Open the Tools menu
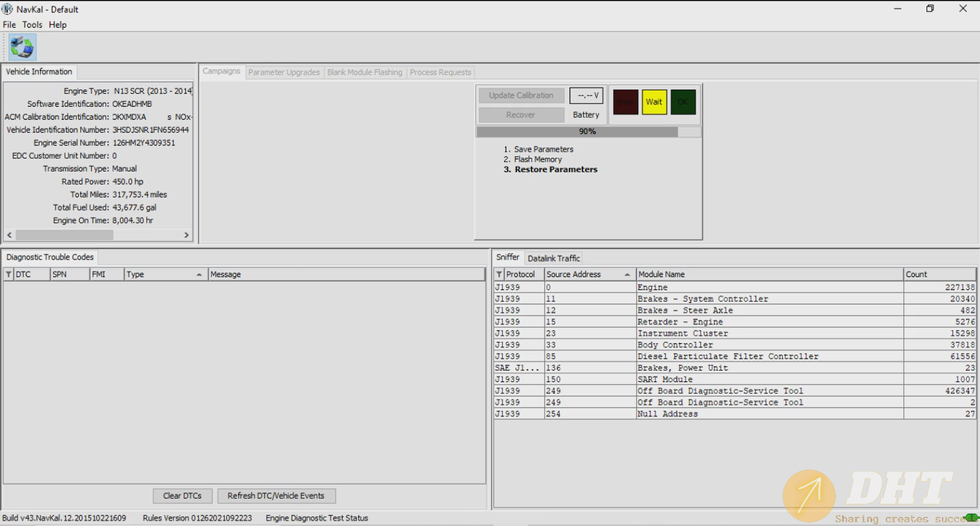This screenshot has height=526, width=980. pyautogui.click(x=32, y=24)
